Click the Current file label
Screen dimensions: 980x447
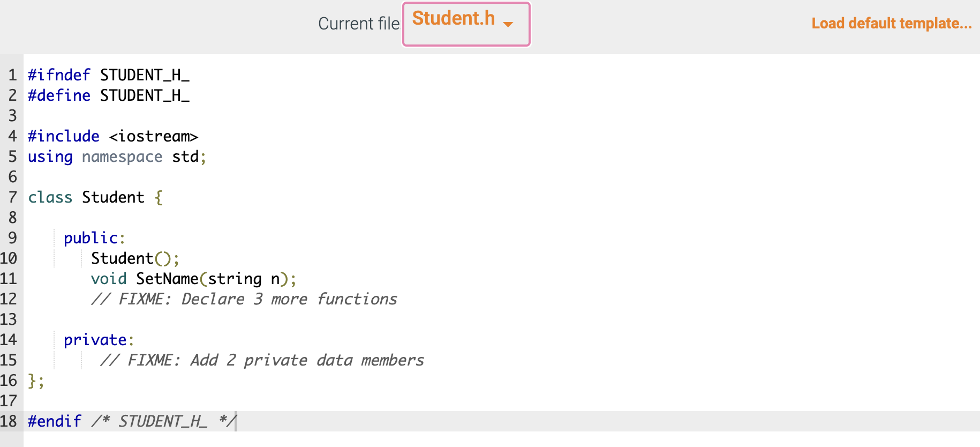359,24
